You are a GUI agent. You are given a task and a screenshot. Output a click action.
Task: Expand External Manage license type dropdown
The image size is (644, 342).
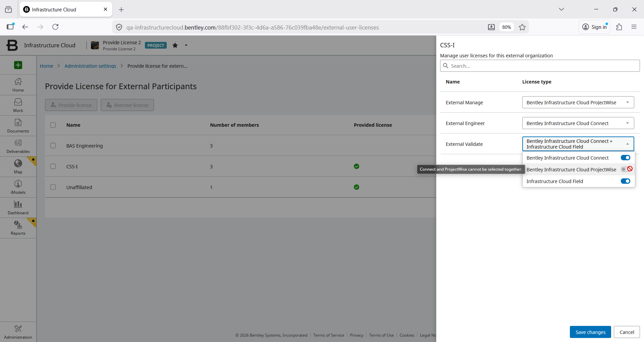pyautogui.click(x=578, y=103)
